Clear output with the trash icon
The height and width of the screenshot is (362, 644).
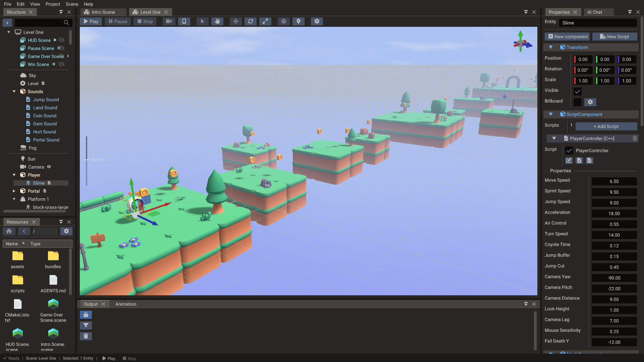tap(86, 336)
